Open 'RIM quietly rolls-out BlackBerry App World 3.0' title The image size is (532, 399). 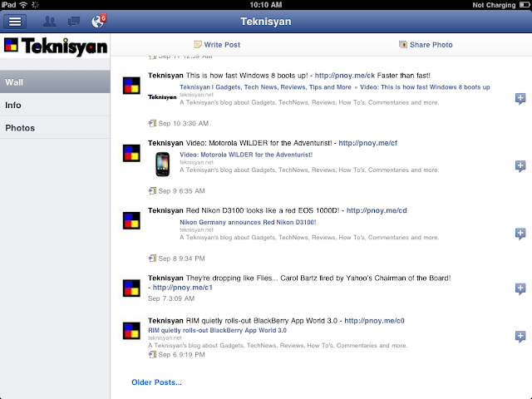pos(217,331)
